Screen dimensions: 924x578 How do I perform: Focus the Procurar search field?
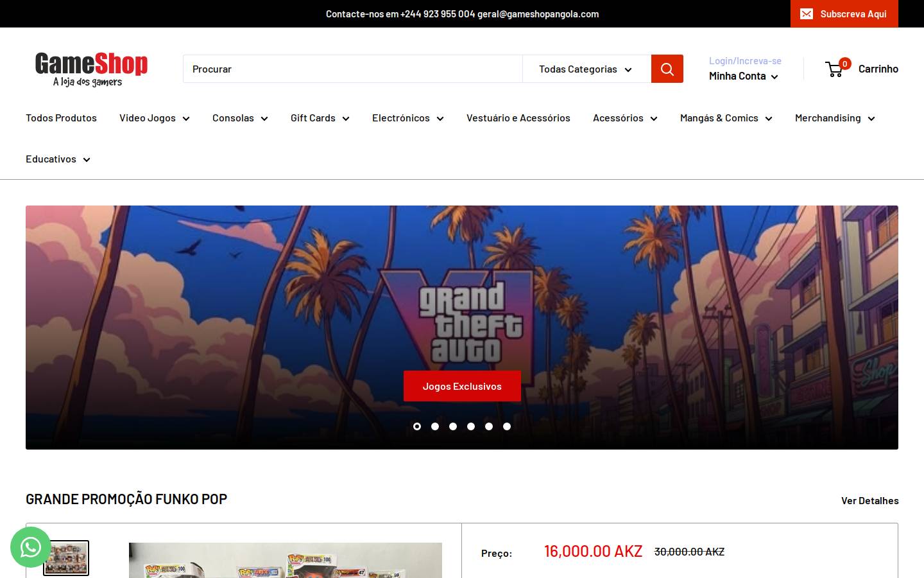point(353,69)
